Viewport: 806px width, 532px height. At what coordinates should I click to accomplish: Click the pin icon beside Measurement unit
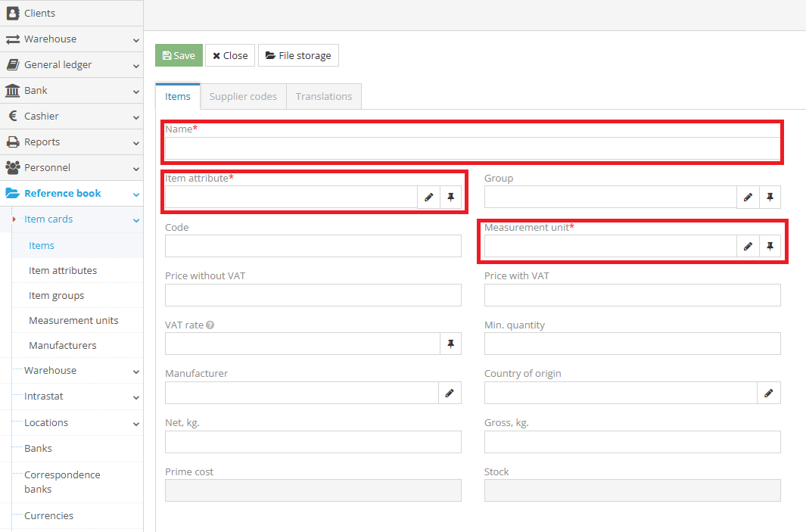pos(770,247)
